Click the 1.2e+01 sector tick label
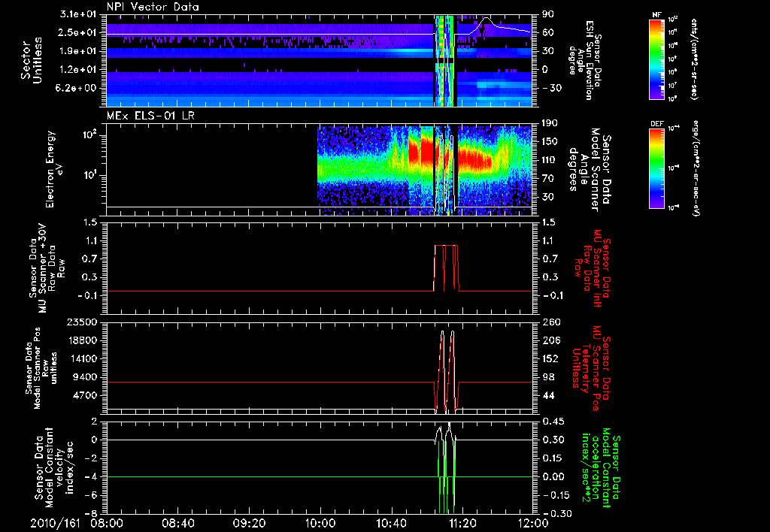Image resolution: width=770 pixels, height=532 pixels. click(x=80, y=70)
